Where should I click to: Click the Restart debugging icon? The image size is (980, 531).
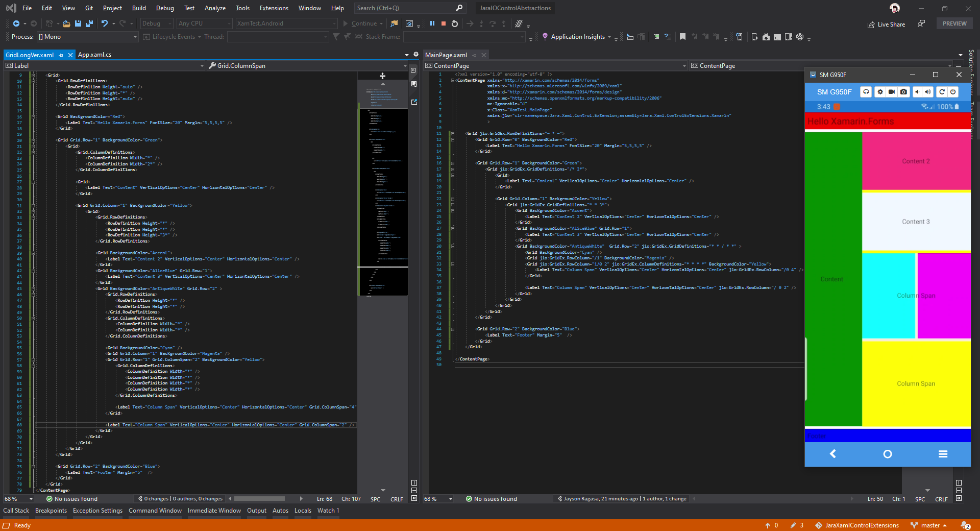pos(455,23)
